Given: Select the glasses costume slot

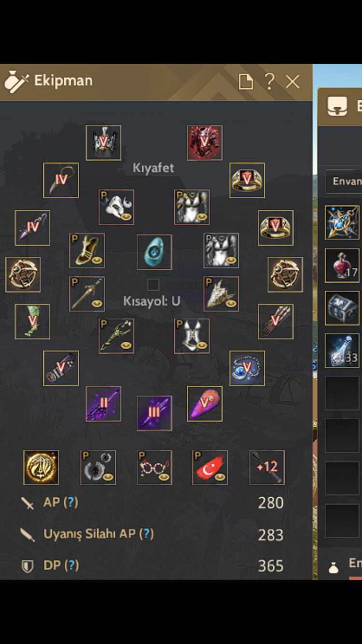Looking at the screenshot, I should (x=154, y=467).
